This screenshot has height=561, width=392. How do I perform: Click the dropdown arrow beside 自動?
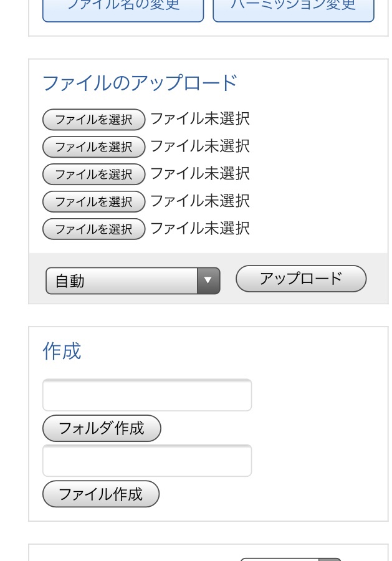(x=208, y=281)
